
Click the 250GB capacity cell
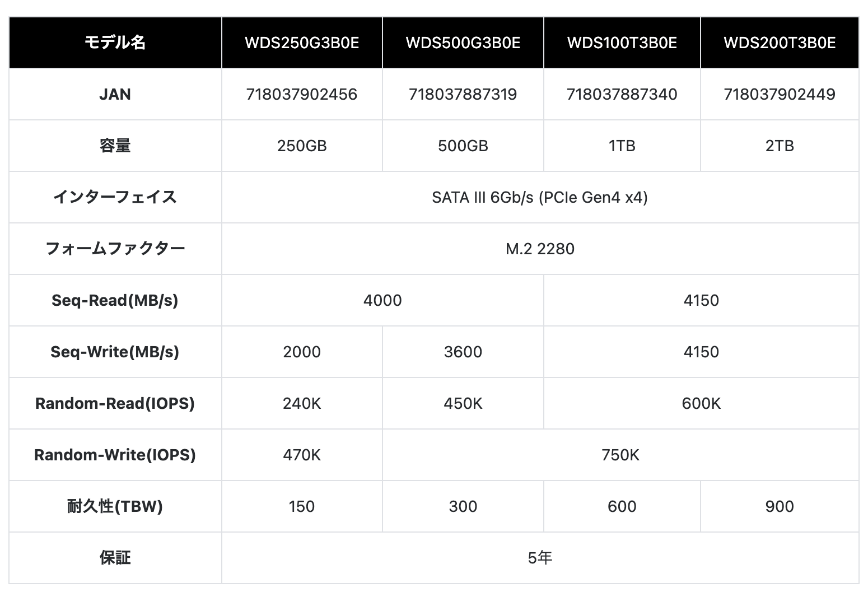click(302, 146)
